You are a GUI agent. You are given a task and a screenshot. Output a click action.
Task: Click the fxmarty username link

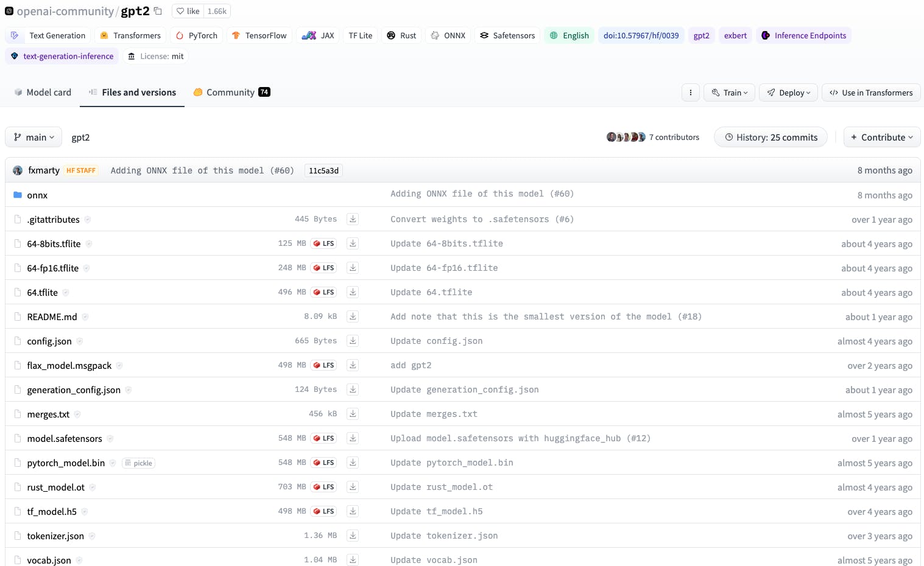pyautogui.click(x=44, y=170)
